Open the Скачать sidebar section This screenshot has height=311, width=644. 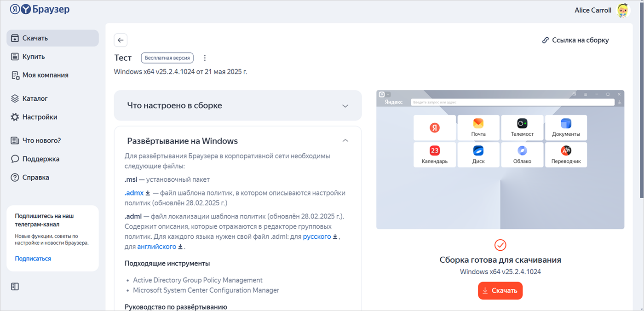pos(52,38)
